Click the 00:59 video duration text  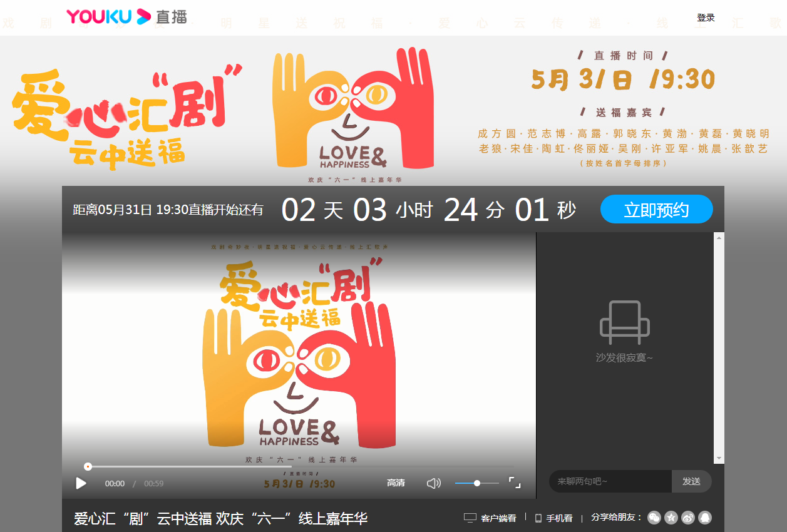(154, 484)
